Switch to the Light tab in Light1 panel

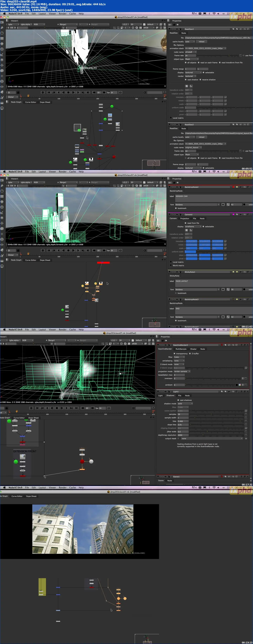click(160, 396)
